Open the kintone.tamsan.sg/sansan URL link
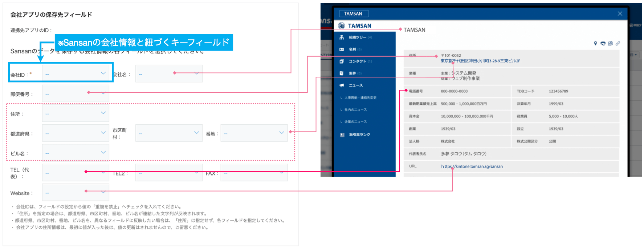The height and width of the screenshot is (249, 644). (x=472, y=166)
